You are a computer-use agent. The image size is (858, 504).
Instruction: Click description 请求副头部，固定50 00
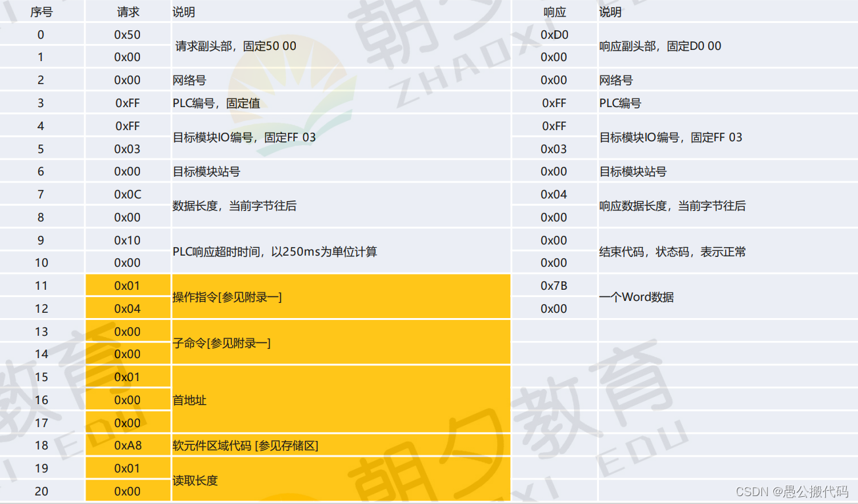coord(236,46)
